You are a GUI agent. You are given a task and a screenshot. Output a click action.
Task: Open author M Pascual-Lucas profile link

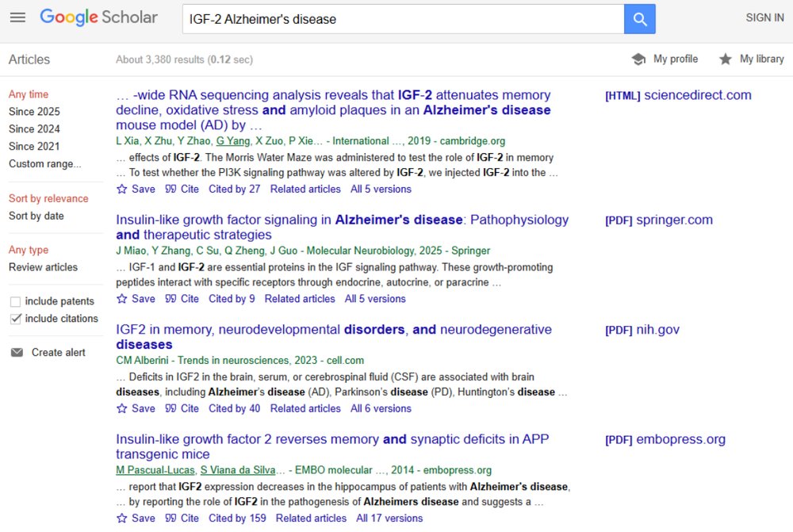pos(155,470)
